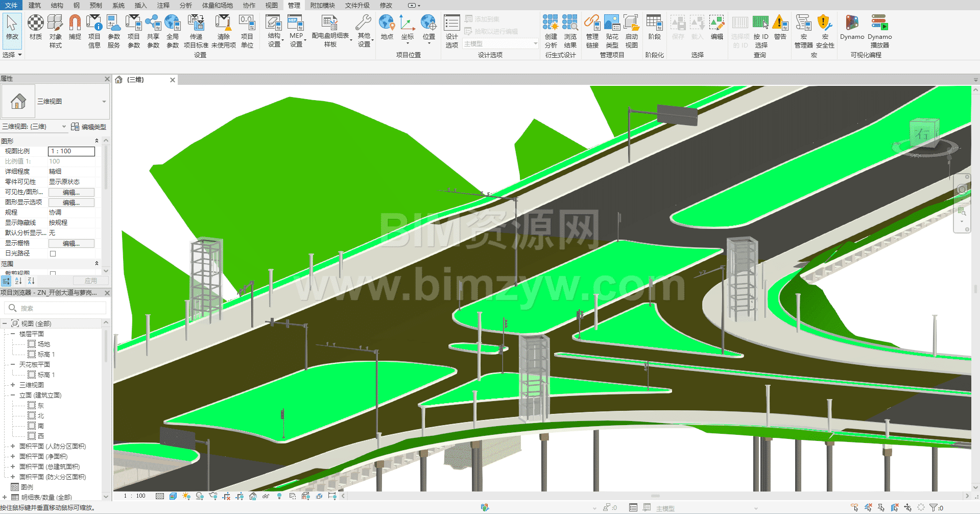980x514 pixels.
Task: Open Project Units (项目单位) tool
Action: pos(247,31)
